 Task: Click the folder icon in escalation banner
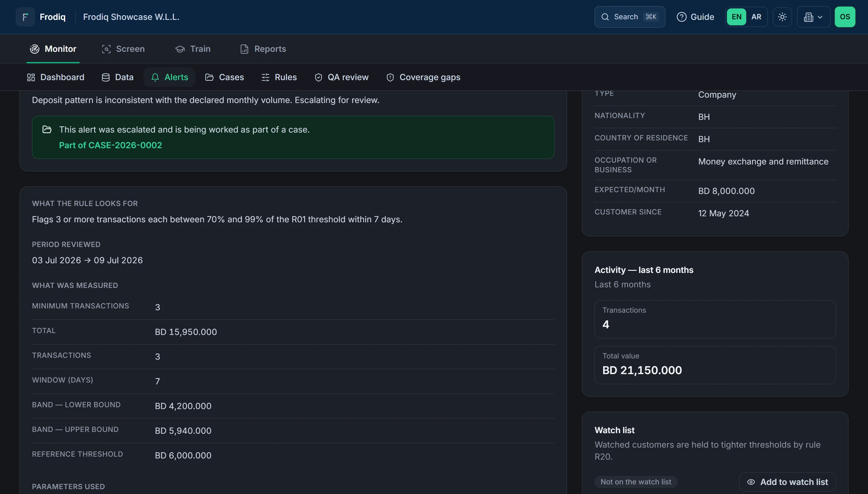pyautogui.click(x=47, y=130)
